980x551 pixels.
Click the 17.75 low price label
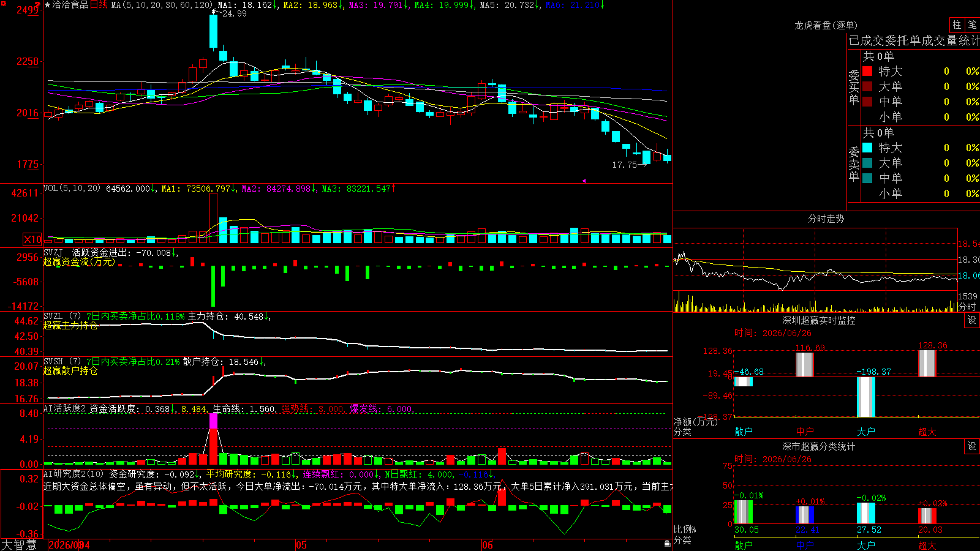point(625,165)
